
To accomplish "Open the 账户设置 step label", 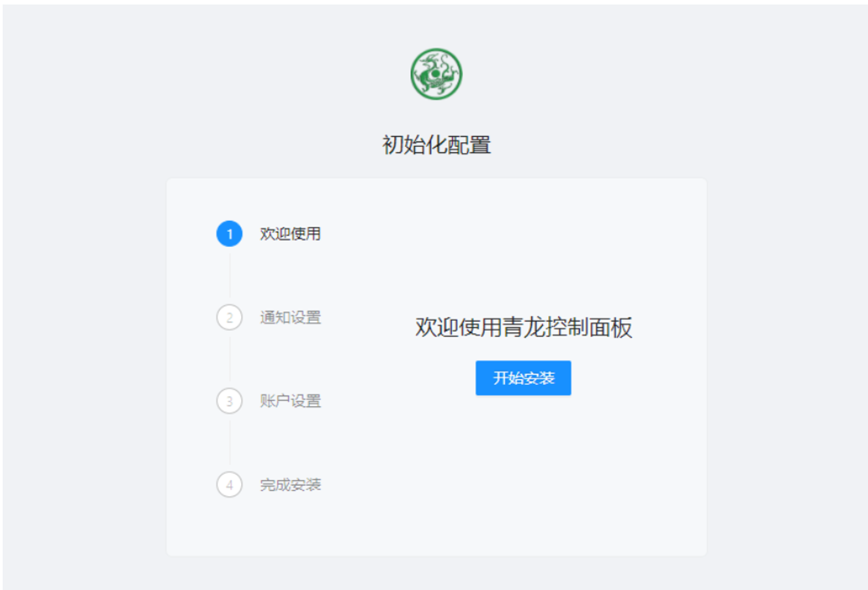I will (290, 401).
